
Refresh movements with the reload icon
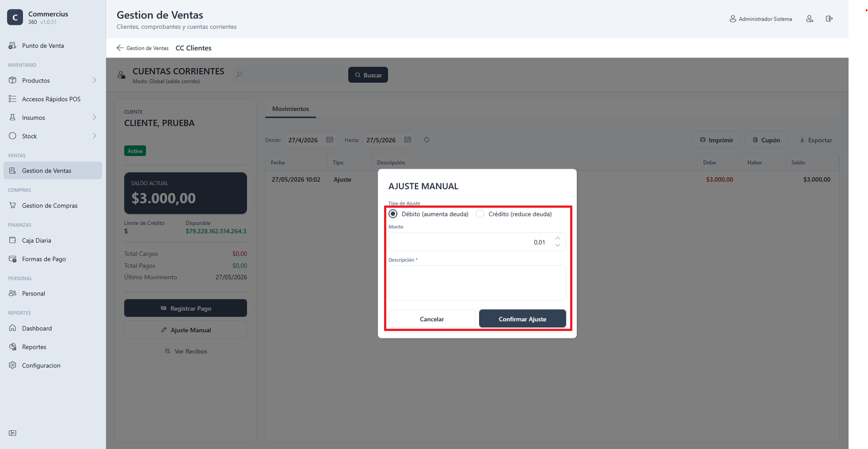click(x=426, y=140)
